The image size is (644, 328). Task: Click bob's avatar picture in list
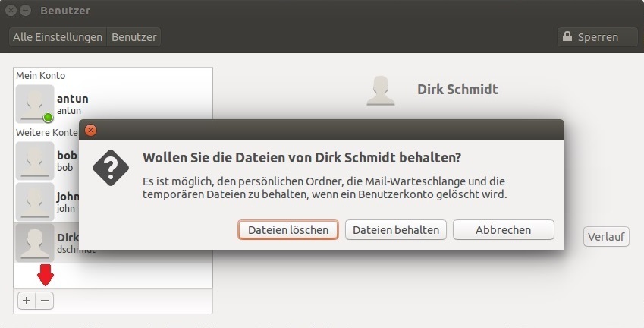(35, 161)
